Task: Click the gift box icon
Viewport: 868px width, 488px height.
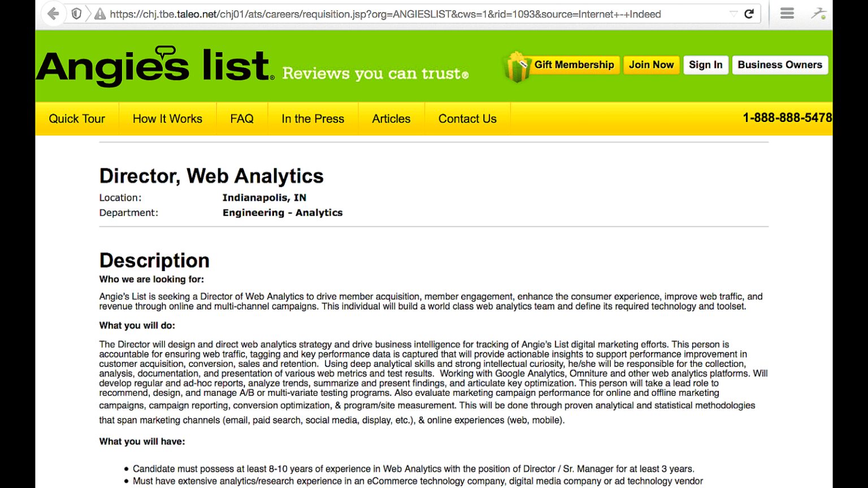Action: (x=517, y=67)
